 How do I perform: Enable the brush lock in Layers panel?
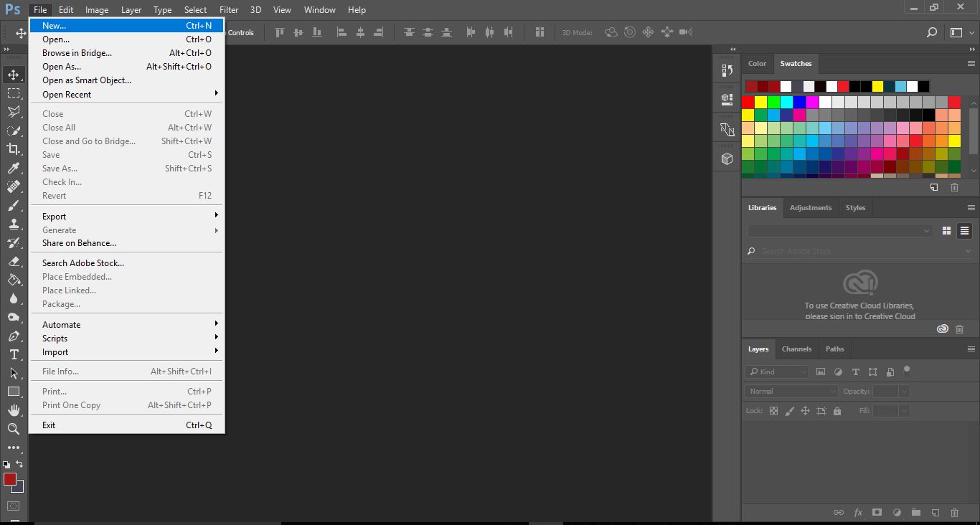point(790,410)
